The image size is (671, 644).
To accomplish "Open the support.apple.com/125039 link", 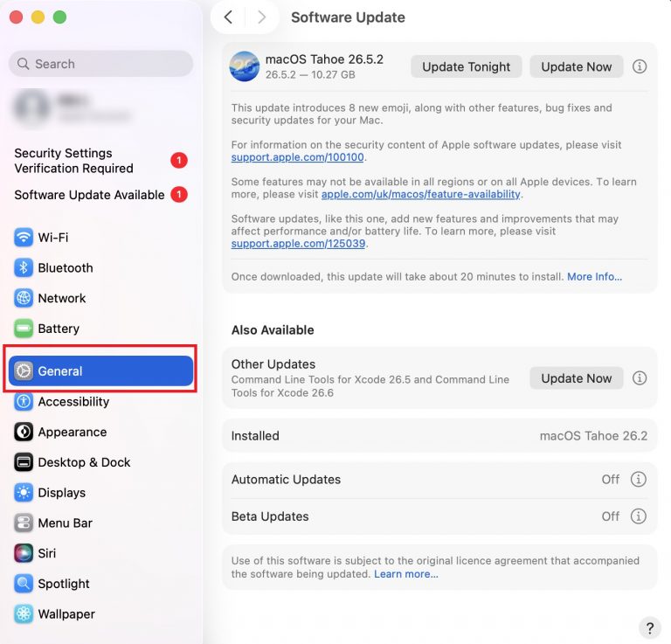I will click(298, 244).
